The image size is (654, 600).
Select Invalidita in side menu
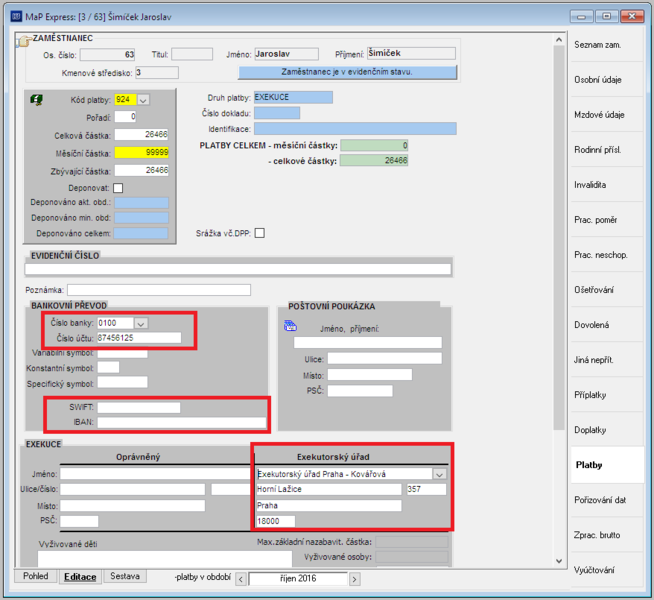pos(606,185)
